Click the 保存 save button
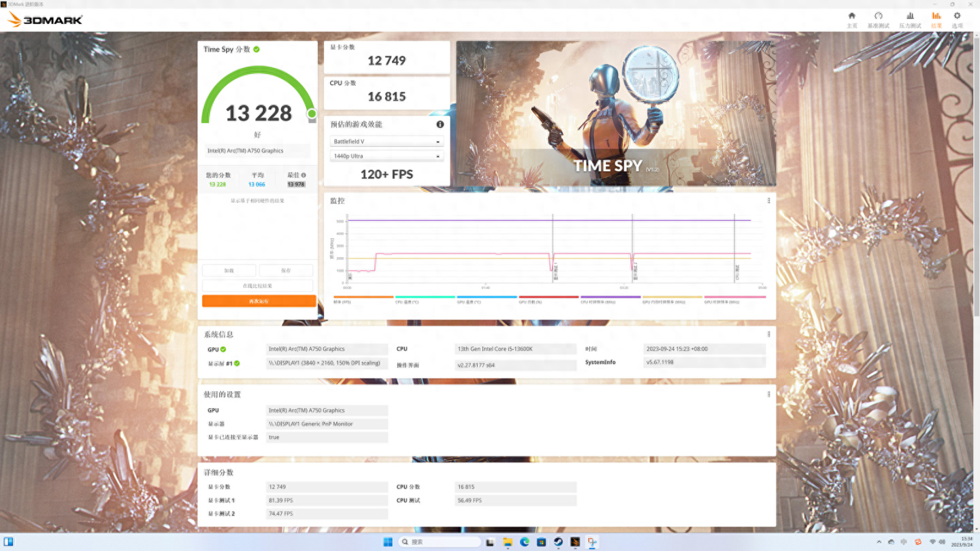 tap(286, 271)
